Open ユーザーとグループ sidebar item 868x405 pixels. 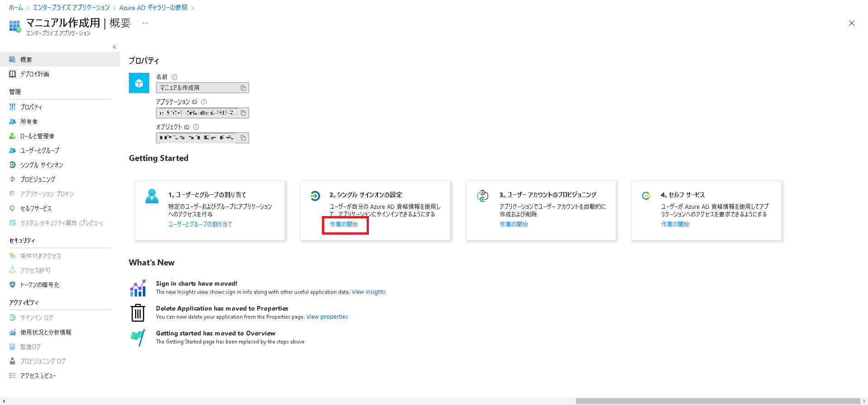39,151
